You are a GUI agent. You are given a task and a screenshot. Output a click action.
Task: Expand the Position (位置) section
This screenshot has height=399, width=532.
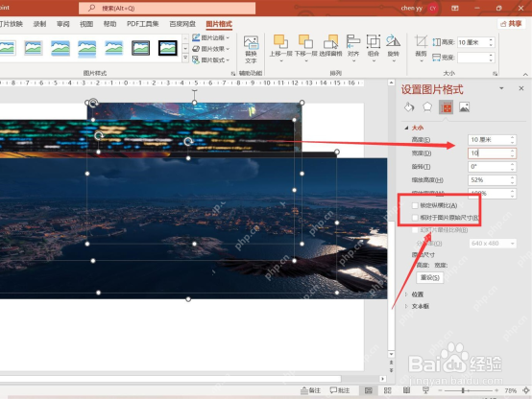click(406, 294)
